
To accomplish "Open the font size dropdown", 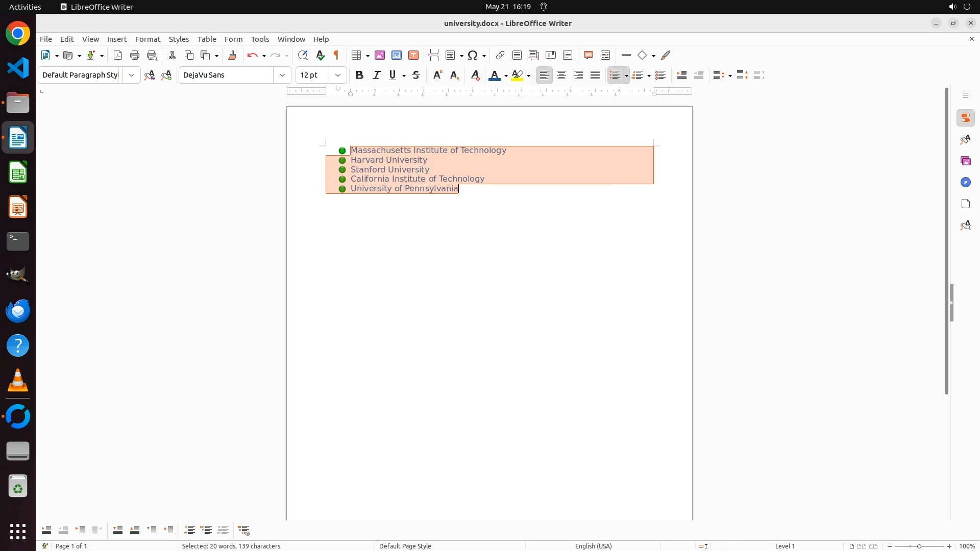I will (x=338, y=75).
